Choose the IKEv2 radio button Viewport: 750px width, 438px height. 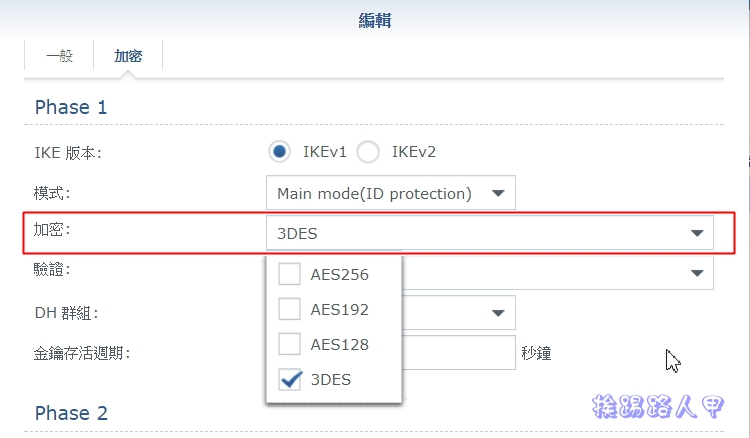click(368, 152)
